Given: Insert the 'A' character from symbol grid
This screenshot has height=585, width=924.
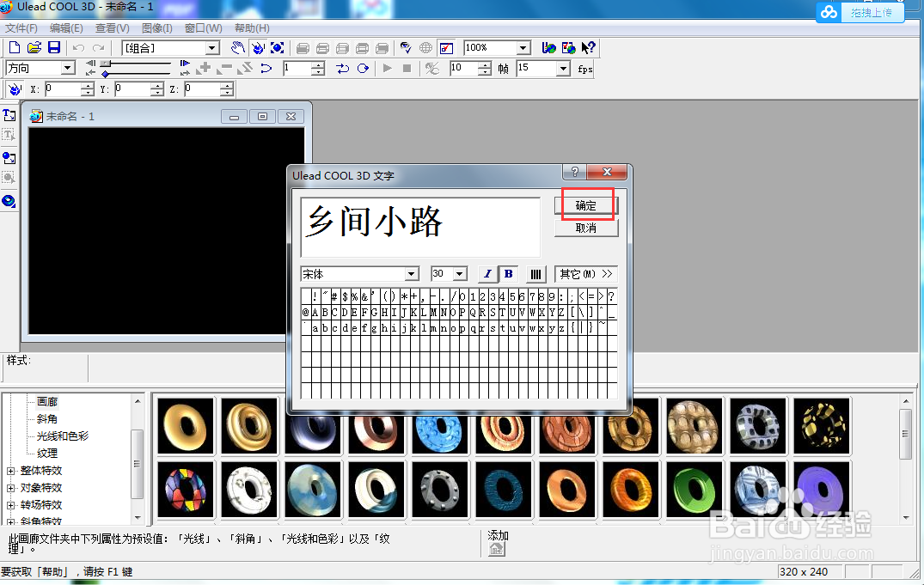Looking at the screenshot, I should (315, 312).
